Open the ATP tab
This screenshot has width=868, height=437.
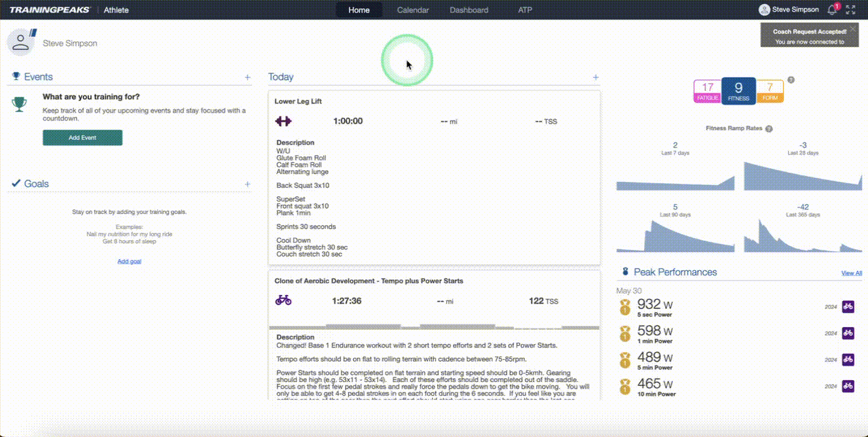point(524,10)
